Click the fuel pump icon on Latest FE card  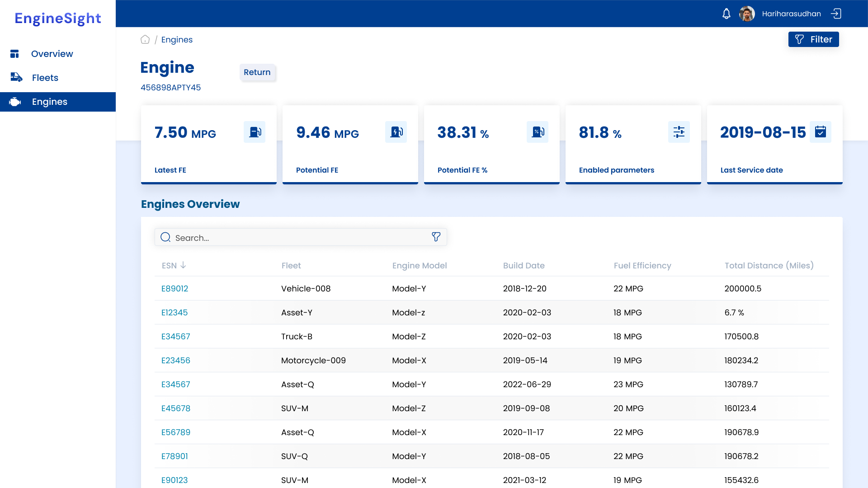pyautogui.click(x=255, y=132)
